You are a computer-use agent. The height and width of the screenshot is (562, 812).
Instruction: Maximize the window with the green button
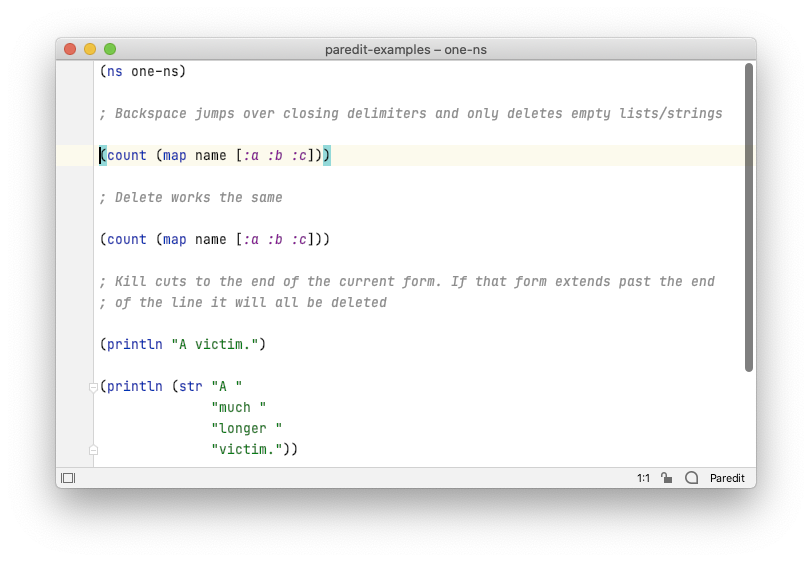tap(110, 49)
